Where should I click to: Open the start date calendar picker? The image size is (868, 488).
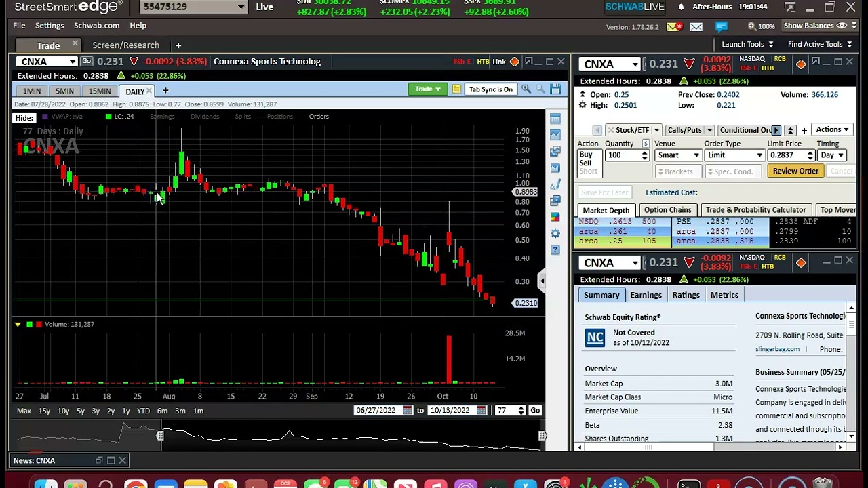click(x=408, y=411)
